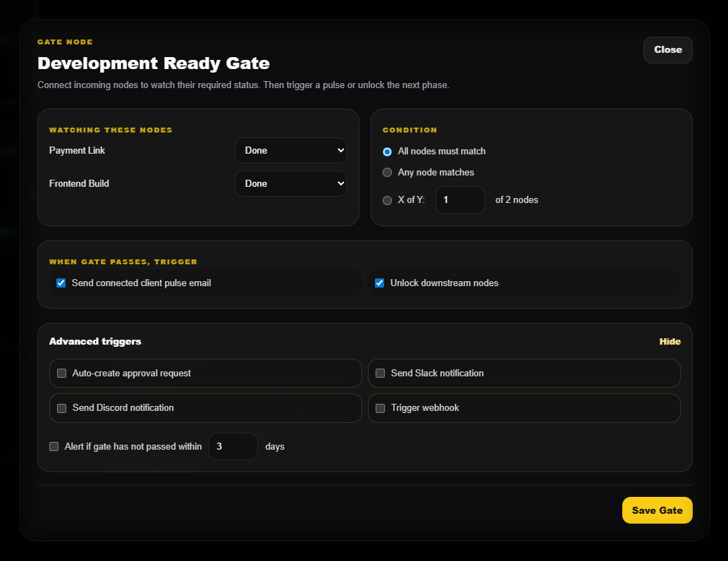Hide the Advanced triggers section

(670, 341)
